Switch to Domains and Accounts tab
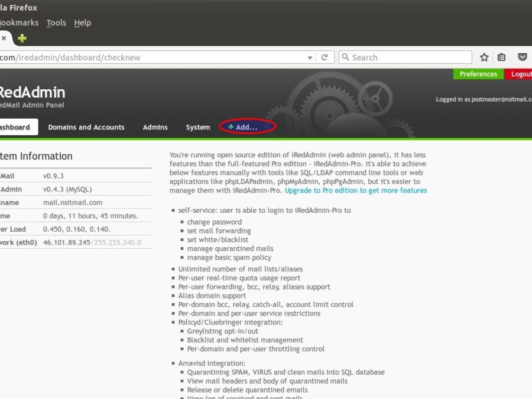The image size is (532, 399). pyautogui.click(x=86, y=127)
